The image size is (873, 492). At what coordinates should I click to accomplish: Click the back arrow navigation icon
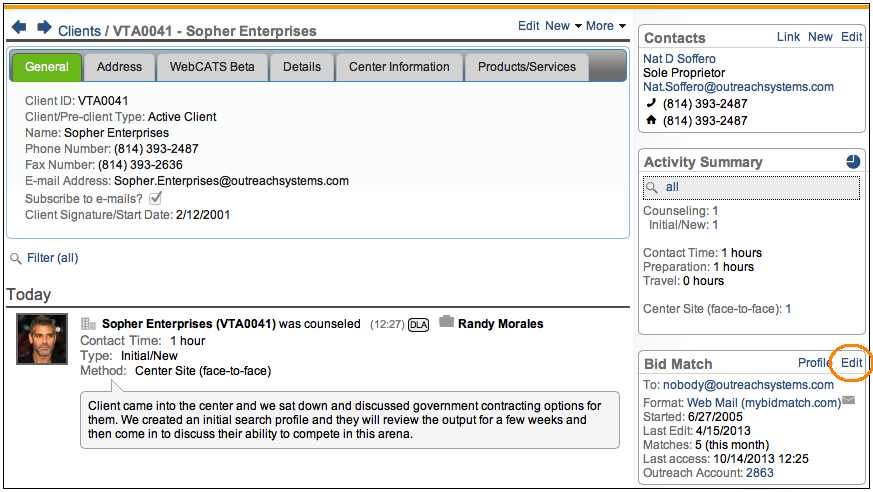(x=19, y=27)
